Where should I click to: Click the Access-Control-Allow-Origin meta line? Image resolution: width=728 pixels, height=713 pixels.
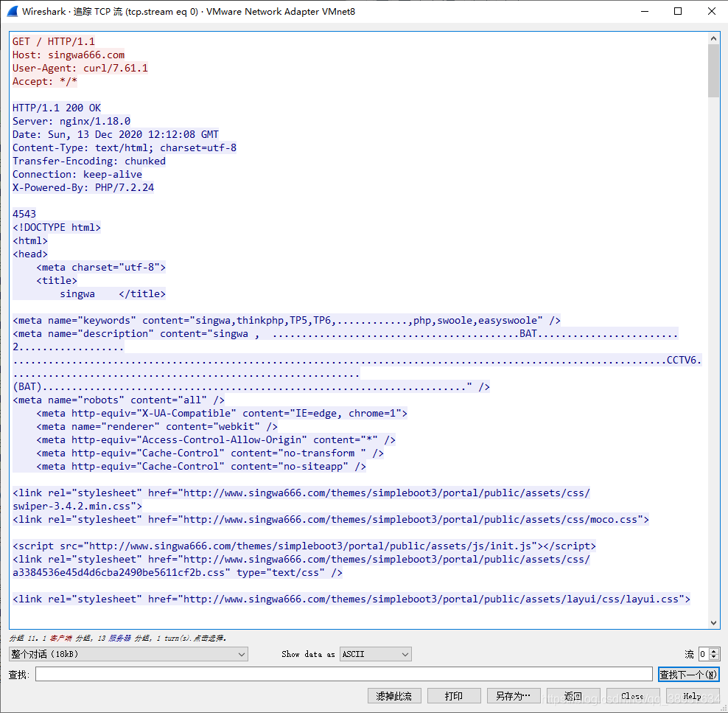pos(216,440)
